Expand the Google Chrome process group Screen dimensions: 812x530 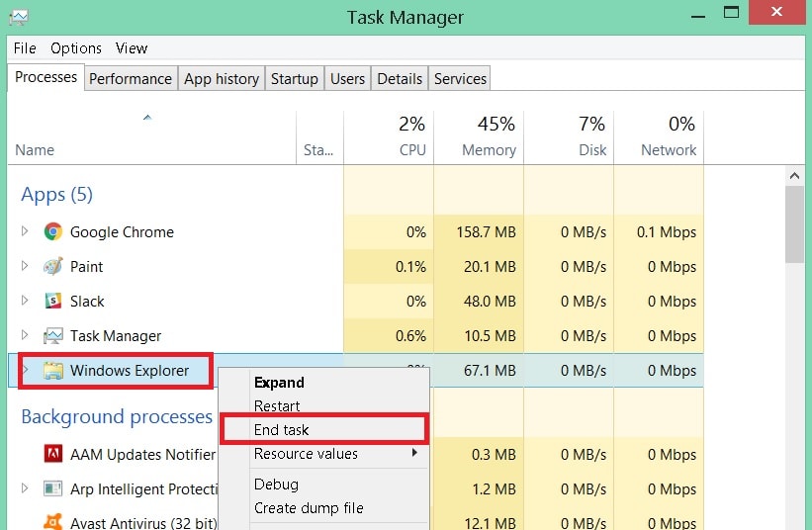click(x=26, y=232)
